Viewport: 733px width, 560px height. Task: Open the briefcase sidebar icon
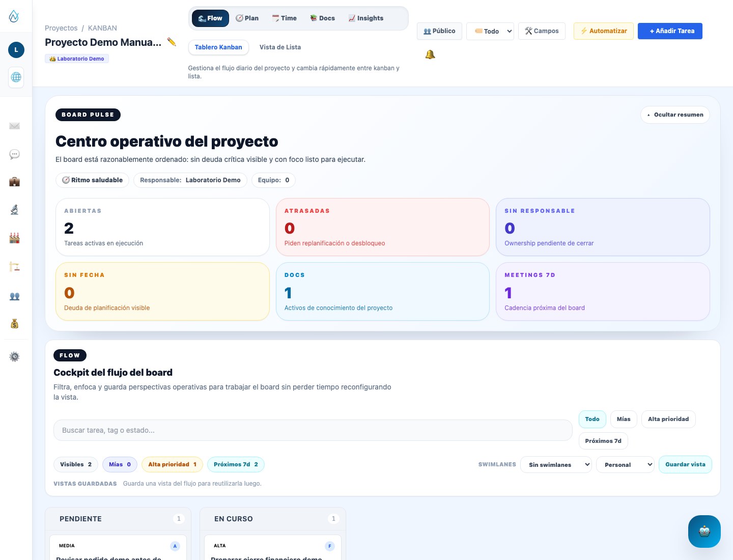pyautogui.click(x=15, y=182)
